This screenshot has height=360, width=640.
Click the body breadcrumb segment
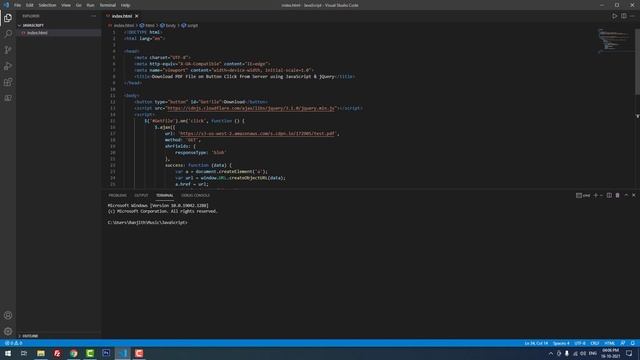tap(168, 25)
